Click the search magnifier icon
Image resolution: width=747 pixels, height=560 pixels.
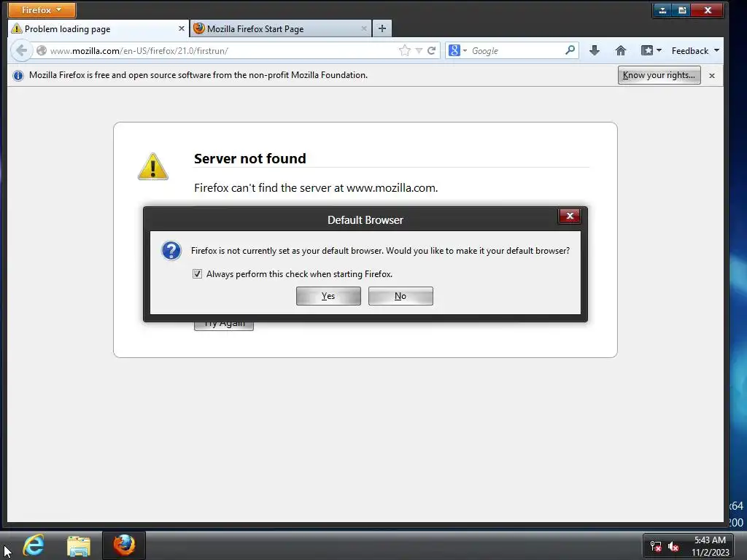tap(570, 50)
